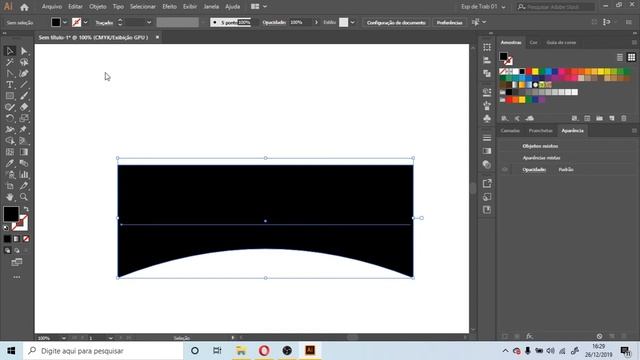Screen dimensions: 640x360
Task: Switch Amostras panel to thumbnail grid view
Action: click(631, 57)
